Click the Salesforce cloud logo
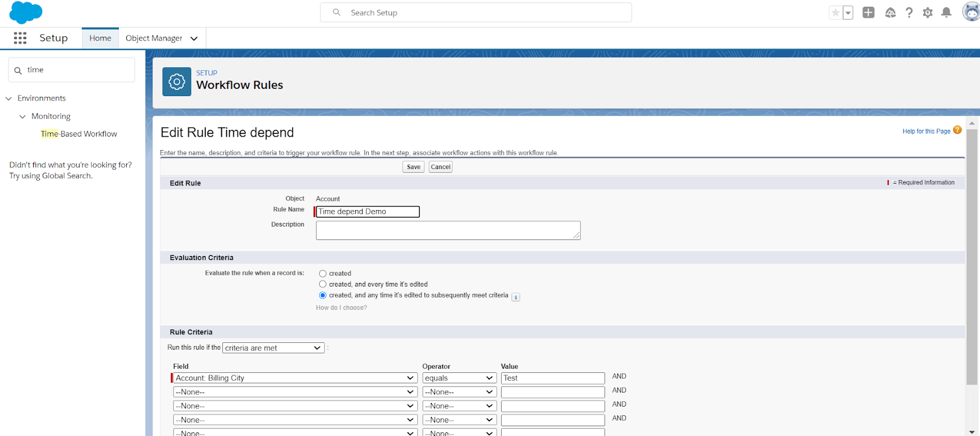Screen dimensions: 980x436 pyautogui.click(x=26, y=12)
